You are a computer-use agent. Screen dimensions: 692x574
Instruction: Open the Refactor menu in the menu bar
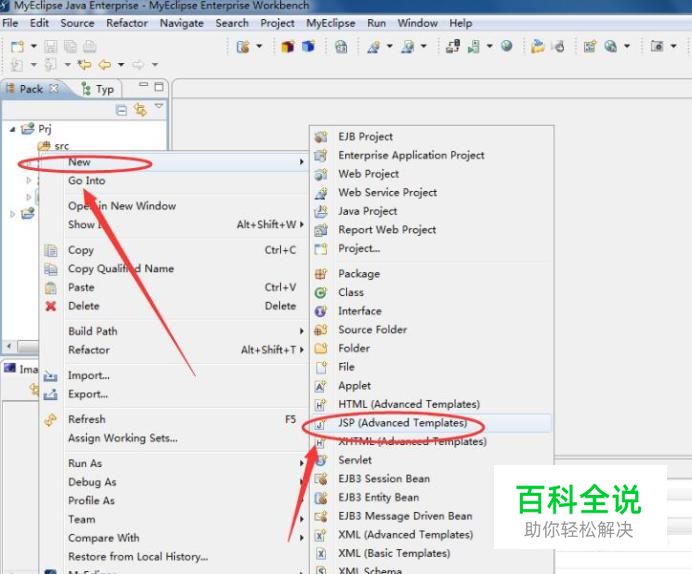click(127, 23)
